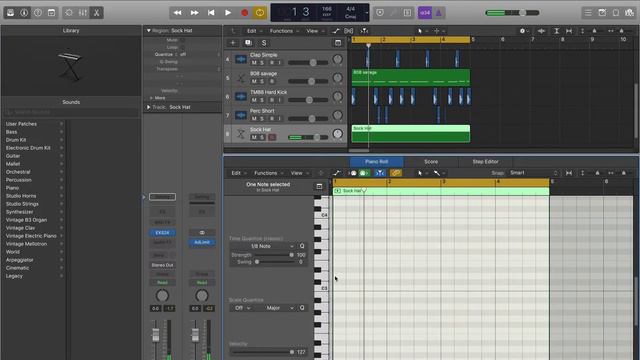Add a new track with plus button
The image size is (640, 360).
pyautogui.click(x=233, y=43)
